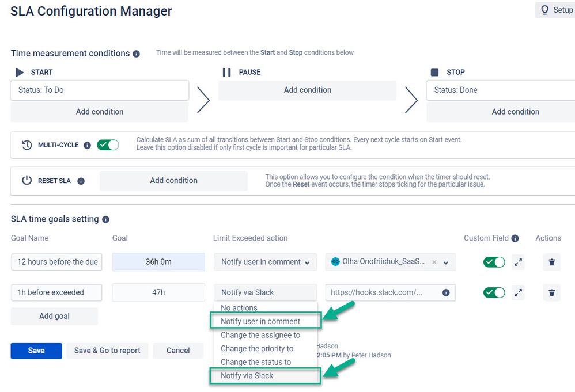This screenshot has width=575, height=392.
Task: Disable the Multi-cycle toggle
Action: [108, 144]
